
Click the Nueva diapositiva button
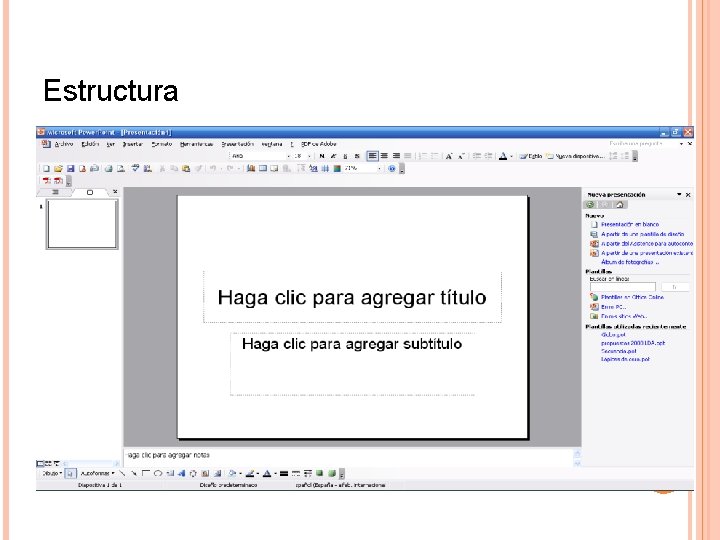point(575,156)
